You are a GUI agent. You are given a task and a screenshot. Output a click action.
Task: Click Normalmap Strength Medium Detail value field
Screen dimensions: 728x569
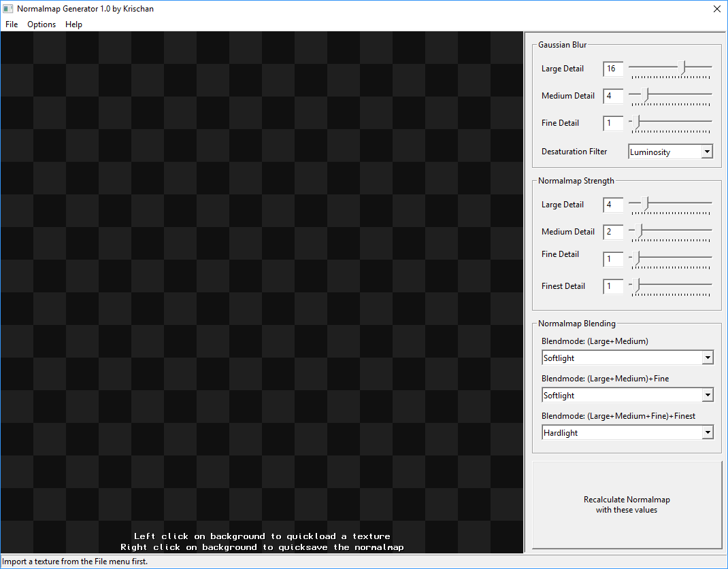(613, 232)
